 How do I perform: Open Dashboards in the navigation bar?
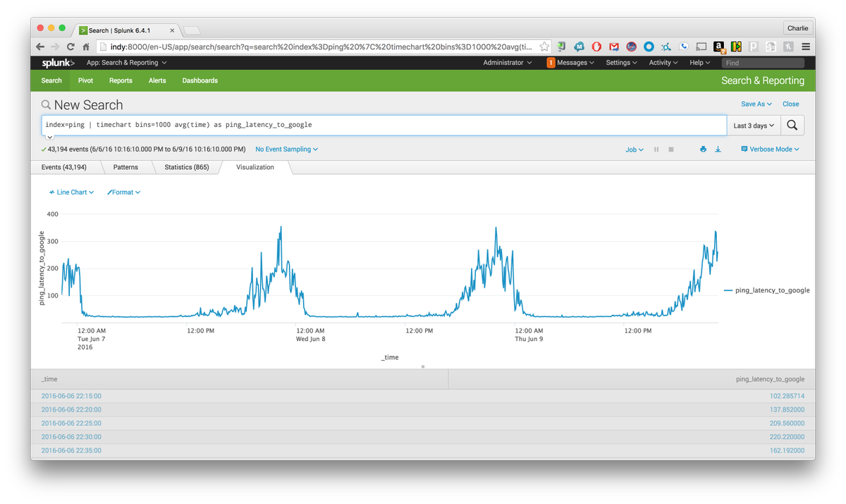point(200,80)
